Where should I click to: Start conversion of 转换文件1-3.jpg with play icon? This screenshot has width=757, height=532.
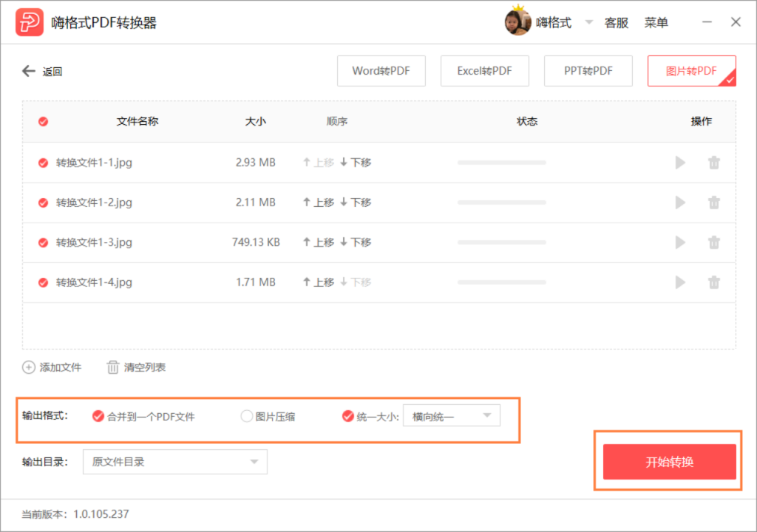point(680,242)
